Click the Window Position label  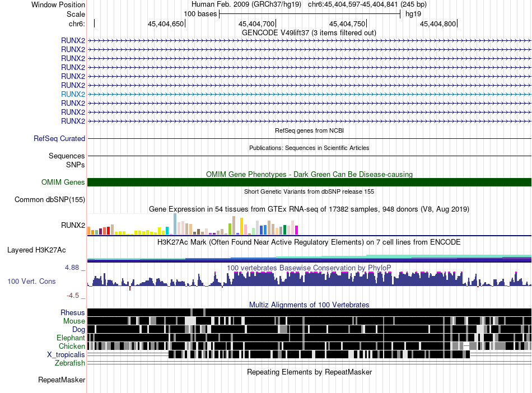[58, 4]
